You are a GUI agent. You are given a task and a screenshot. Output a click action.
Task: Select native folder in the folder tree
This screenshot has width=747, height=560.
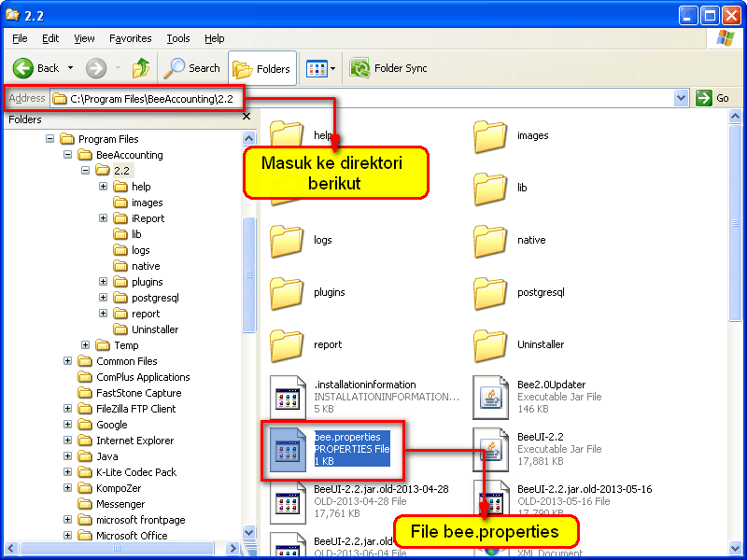click(x=136, y=266)
